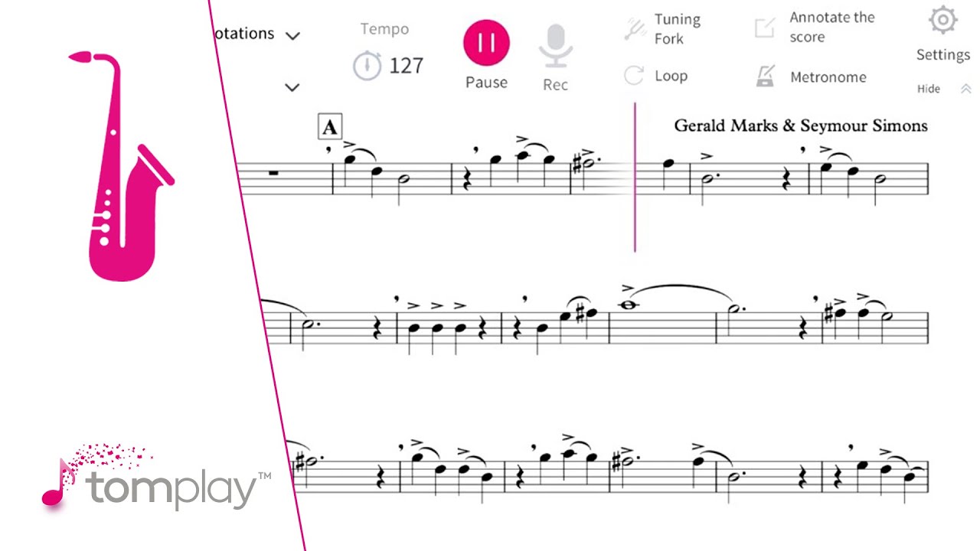Click the Annotate the score pencil icon
The width and height of the screenshot is (980, 551).
coord(765,28)
